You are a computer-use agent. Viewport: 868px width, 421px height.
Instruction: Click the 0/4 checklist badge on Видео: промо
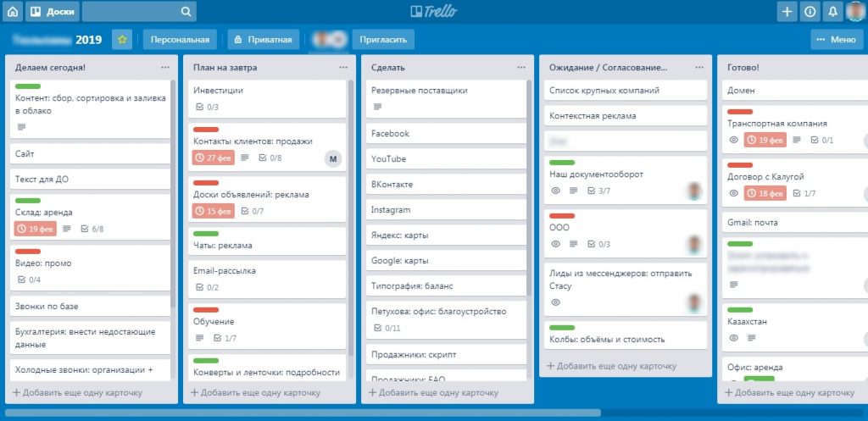tap(30, 280)
